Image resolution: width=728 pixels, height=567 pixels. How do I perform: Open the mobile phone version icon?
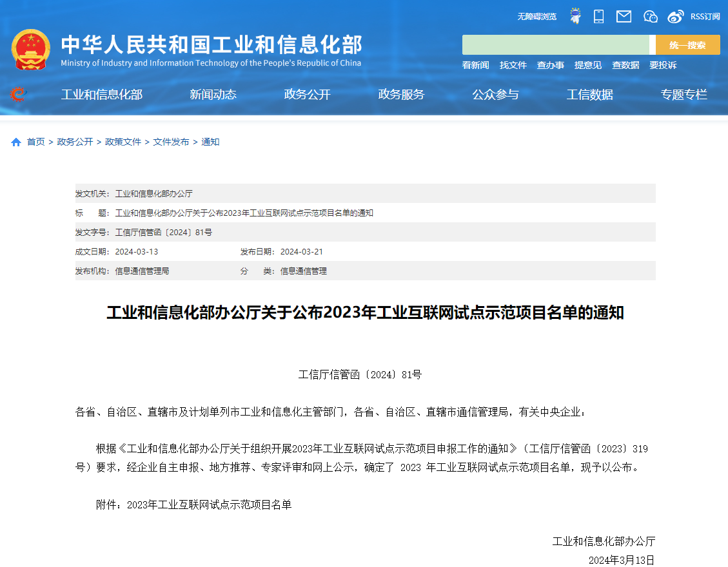click(x=598, y=16)
